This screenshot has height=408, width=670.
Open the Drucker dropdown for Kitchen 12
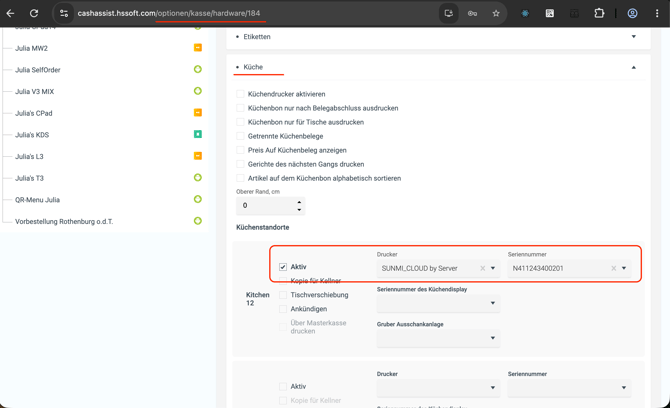point(493,268)
